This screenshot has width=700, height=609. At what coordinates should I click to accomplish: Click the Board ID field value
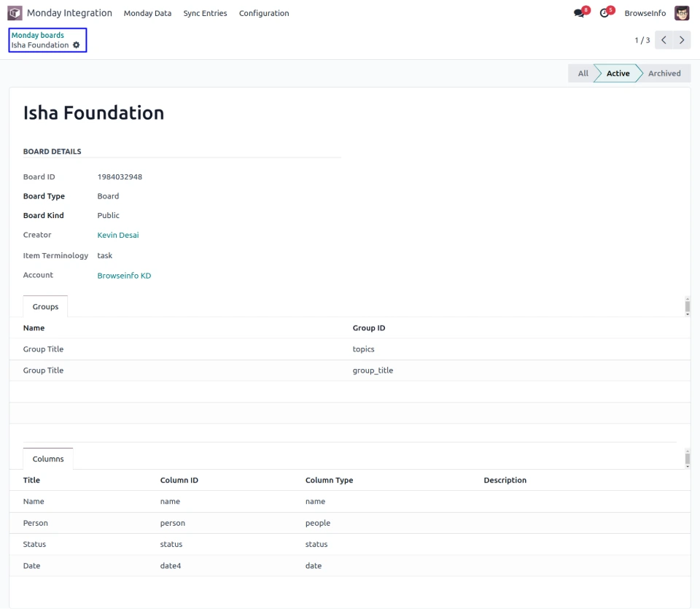(120, 177)
